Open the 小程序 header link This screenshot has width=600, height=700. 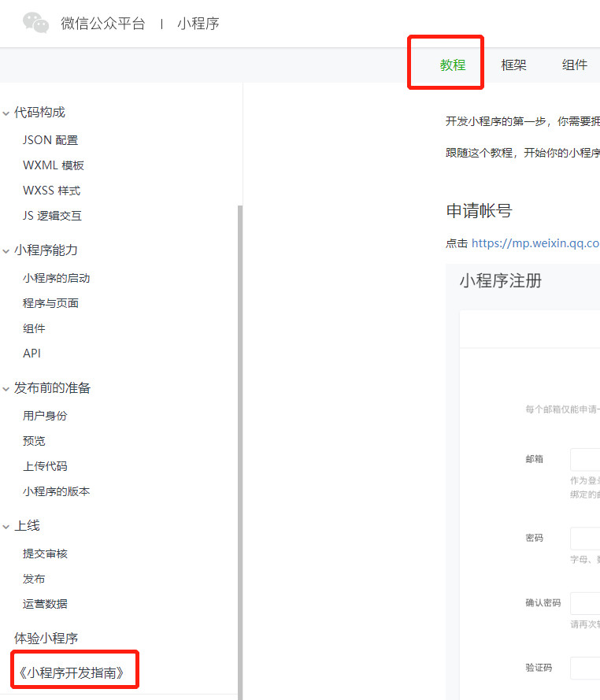pos(198,23)
